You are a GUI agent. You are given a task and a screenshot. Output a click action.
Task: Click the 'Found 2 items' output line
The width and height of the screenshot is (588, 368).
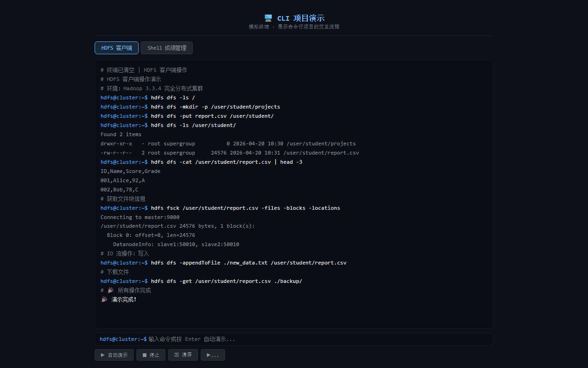pos(121,134)
